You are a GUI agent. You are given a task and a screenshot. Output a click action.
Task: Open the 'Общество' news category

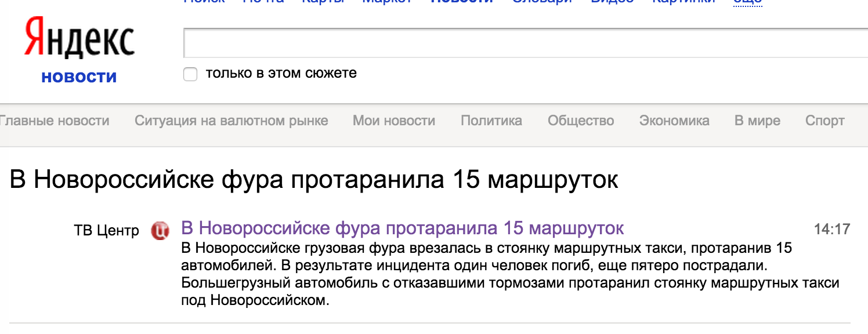[x=580, y=121]
